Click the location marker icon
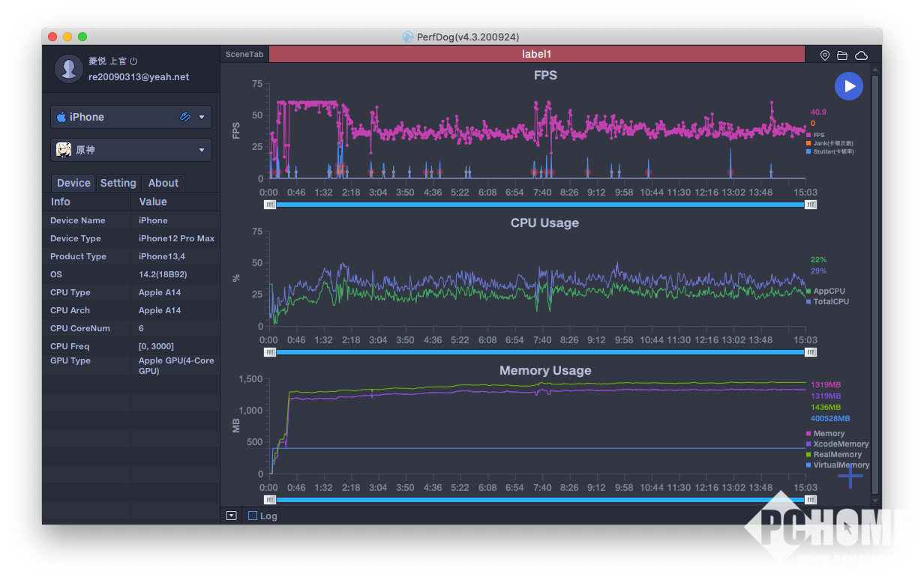This screenshot has width=924, height=580. 825,55
